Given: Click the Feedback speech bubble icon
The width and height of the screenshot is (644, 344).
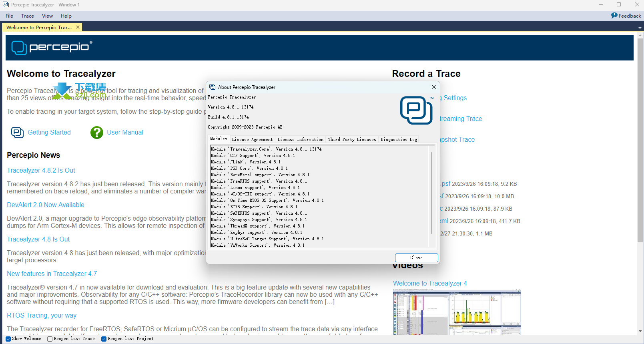Looking at the screenshot, I should coord(614,16).
